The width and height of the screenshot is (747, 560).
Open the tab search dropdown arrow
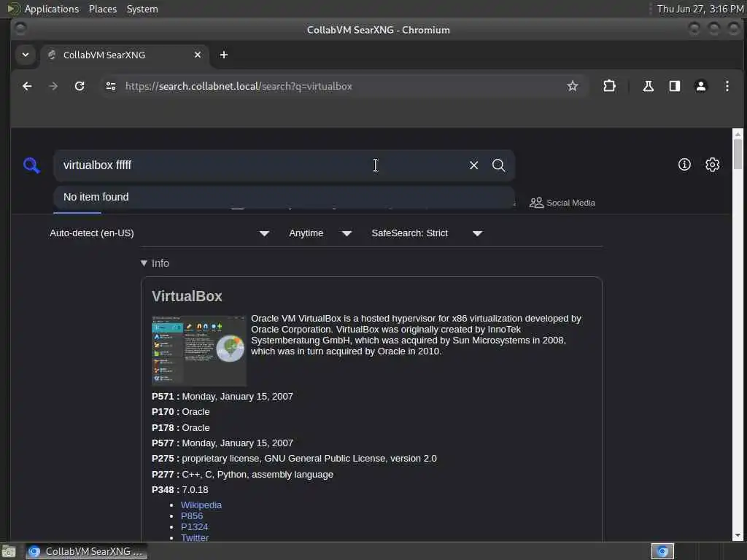[26, 55]
